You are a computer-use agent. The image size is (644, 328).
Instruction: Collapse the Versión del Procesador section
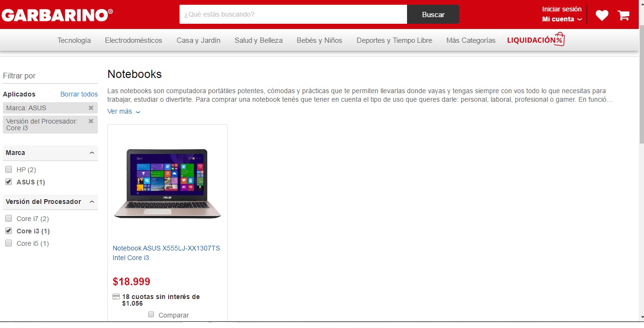tap(92, 202)
